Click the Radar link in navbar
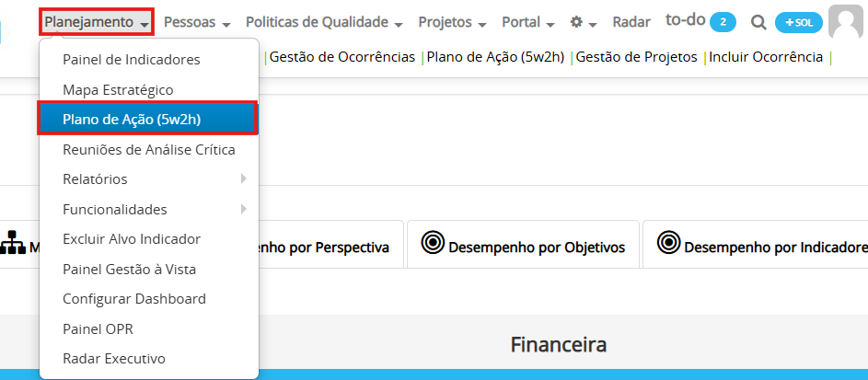The height and width of the screenshot is (380, 868). tap(631, 22)
